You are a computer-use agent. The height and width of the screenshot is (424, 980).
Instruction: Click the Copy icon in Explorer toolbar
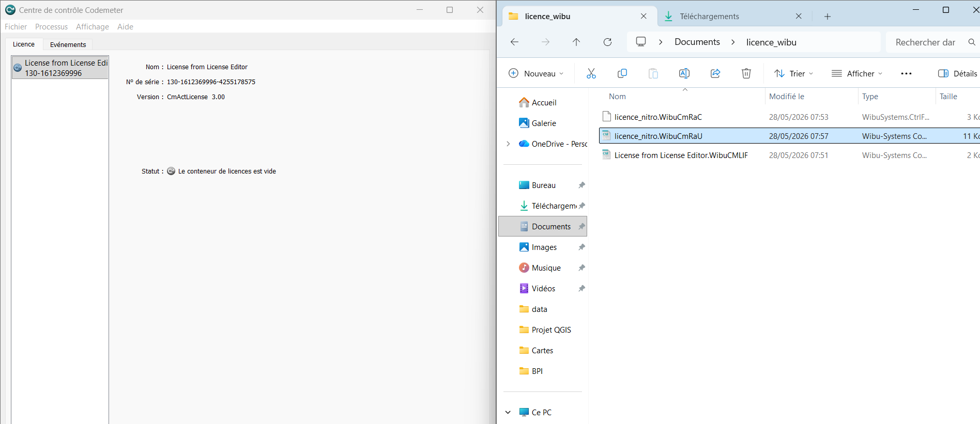coord(622,73)
